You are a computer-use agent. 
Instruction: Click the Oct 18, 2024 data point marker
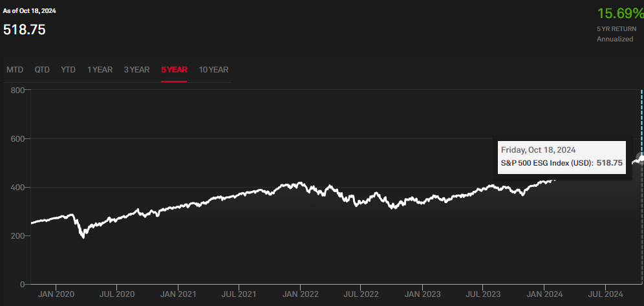tap(641, 158)
